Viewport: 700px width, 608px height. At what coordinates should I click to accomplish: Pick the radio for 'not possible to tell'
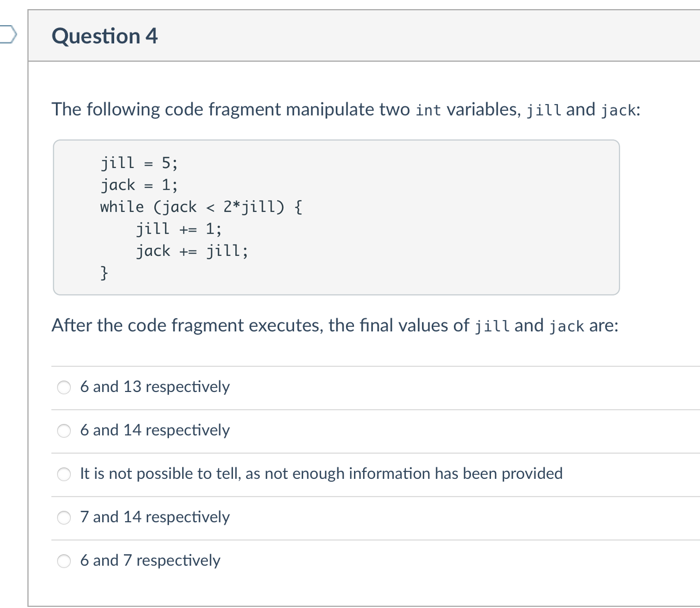point(65,474)
